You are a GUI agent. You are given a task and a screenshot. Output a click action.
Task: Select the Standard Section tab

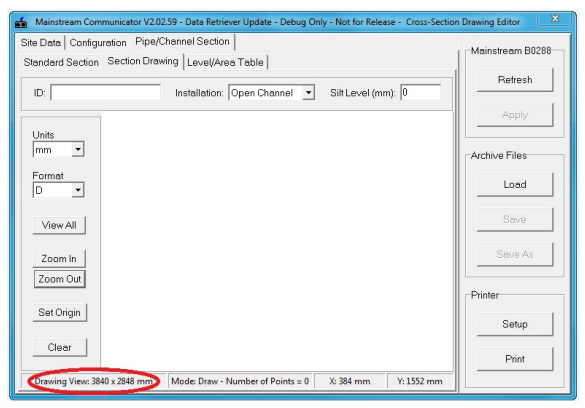61,62
